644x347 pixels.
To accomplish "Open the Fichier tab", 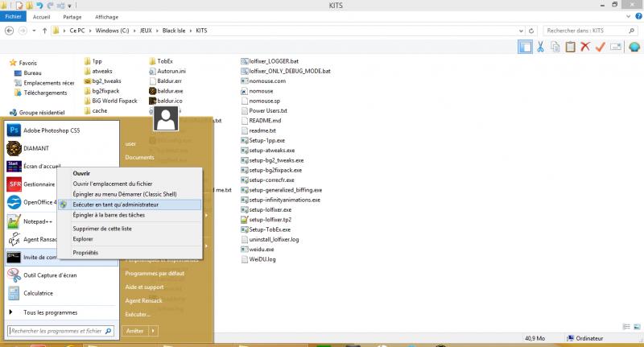I will pyautogui.click(x=13, y=17).
